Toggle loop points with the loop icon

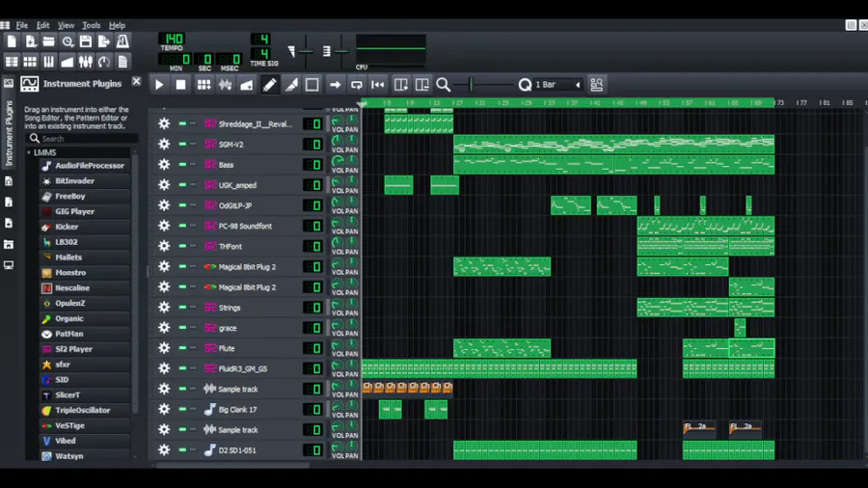[x=357, y=85]
